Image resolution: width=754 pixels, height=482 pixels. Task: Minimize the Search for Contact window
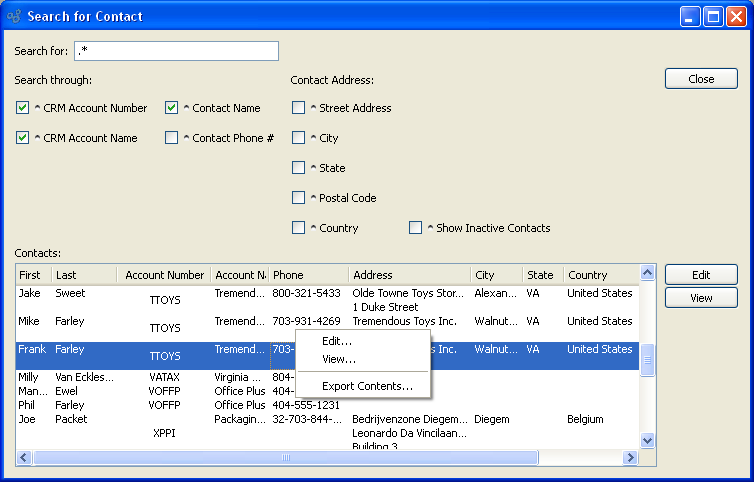pyautogui.click(x=690, y=16)
